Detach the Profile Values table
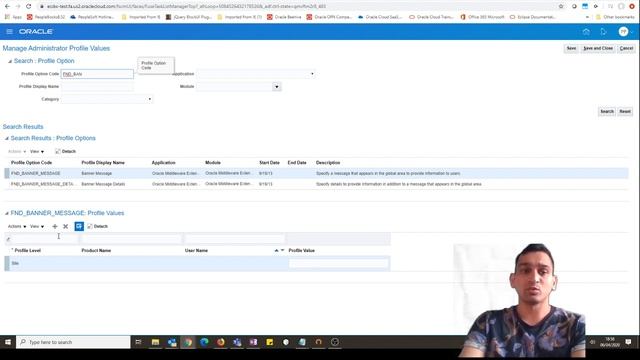Screen dimensions: 640x360 [x=98, y=226]
